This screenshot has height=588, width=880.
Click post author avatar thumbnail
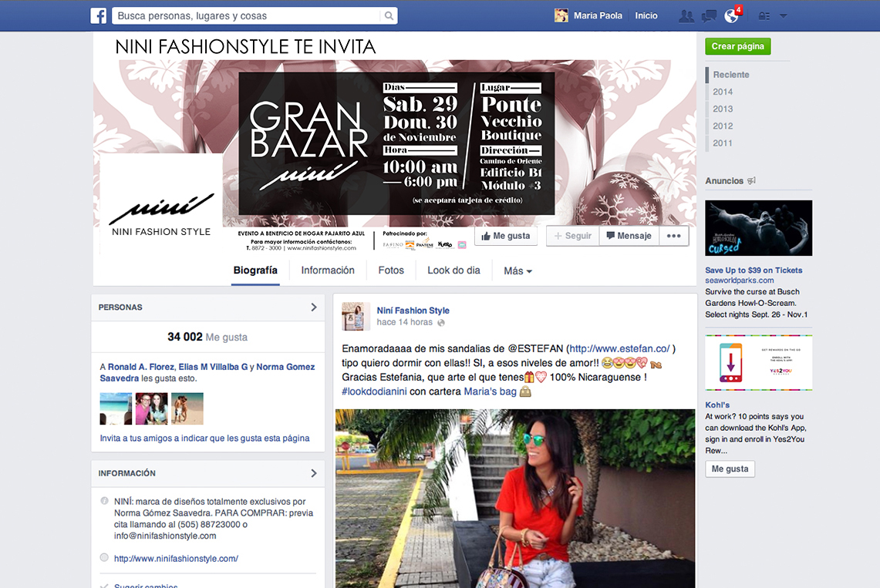(356, 316)
